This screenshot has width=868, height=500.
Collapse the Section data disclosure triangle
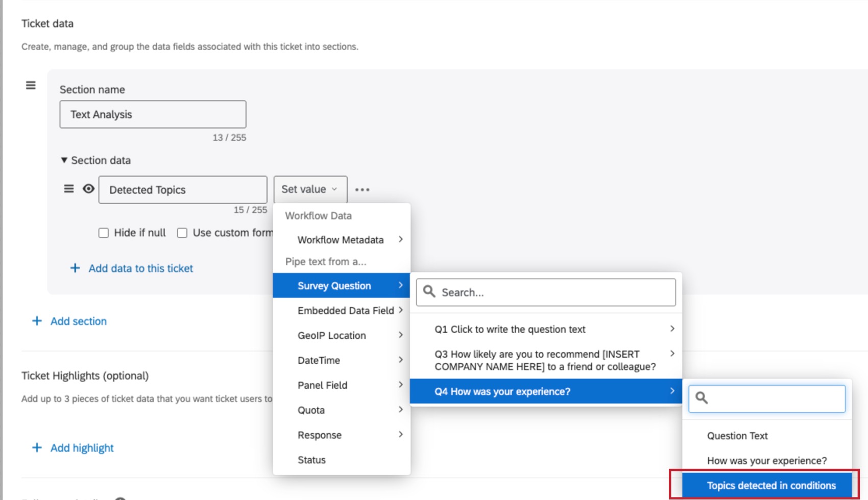coord(64,160)
